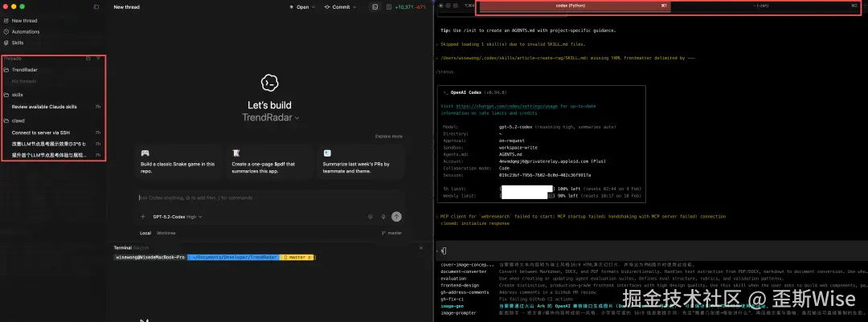The image size is (868, 322).
Task: Select the TrendRadar project folder
Action: [x=24, y=70]
